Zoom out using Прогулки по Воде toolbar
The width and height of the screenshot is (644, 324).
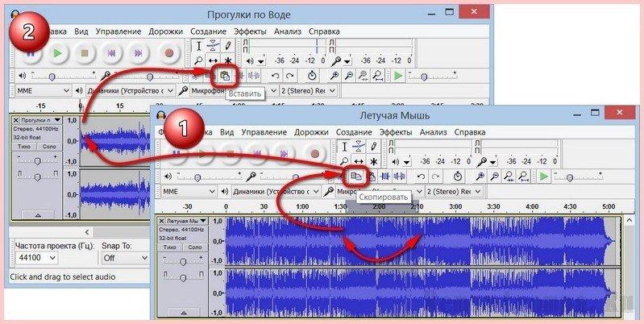pyautogui.click(x=349, y=76)
